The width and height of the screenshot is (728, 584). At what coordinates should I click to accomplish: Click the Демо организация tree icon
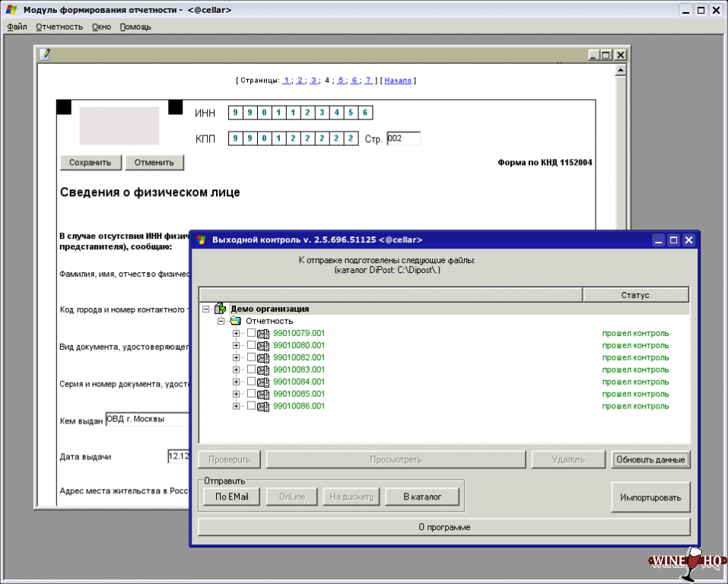(221, 309)
